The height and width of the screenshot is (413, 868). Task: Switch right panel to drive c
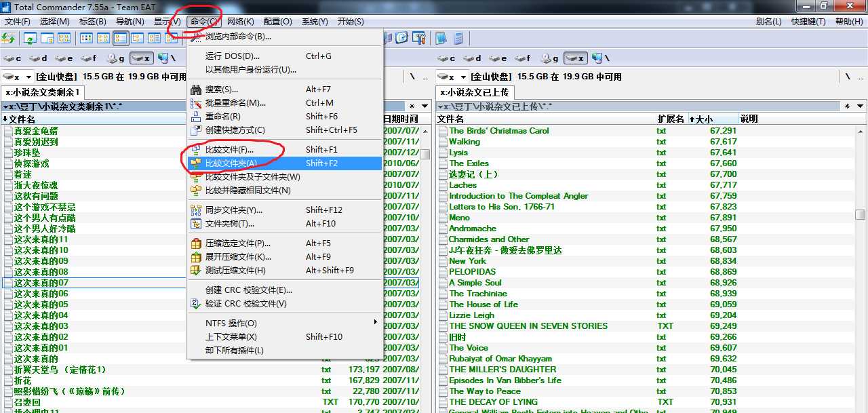(447, 58)
